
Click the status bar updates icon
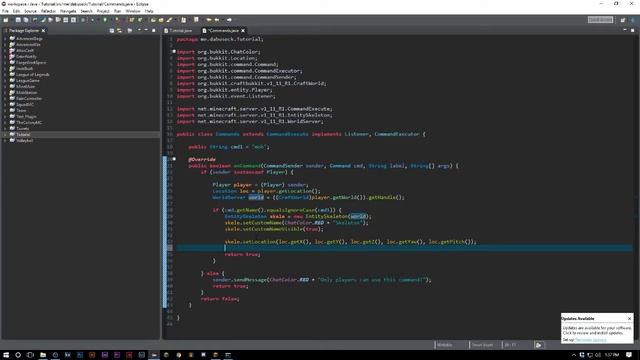(x=539, y=345)
